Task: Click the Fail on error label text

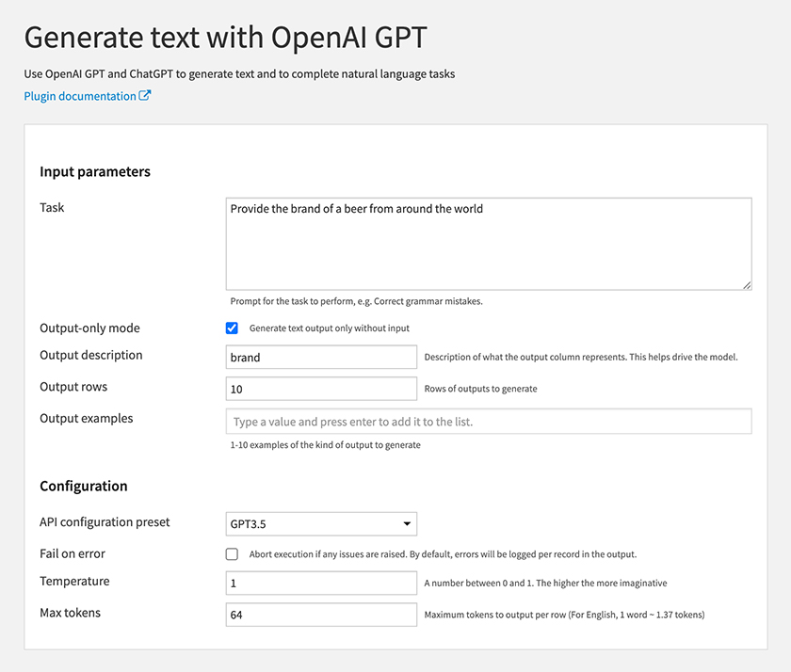Action: tap(73, 553)
